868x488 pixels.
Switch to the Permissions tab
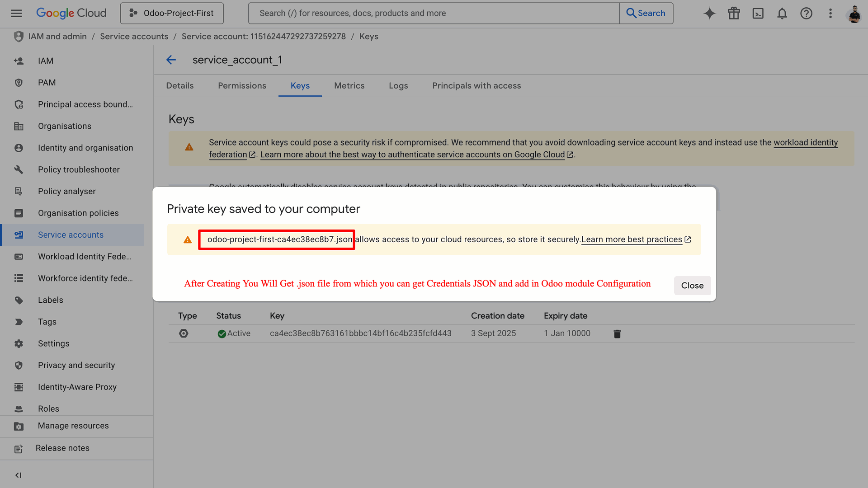coord(242,85)
